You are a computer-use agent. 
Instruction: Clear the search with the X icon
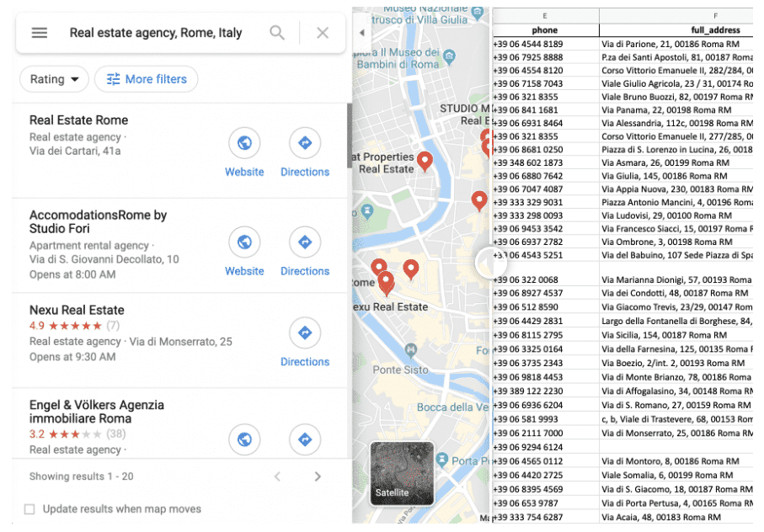tap(323, 33)
